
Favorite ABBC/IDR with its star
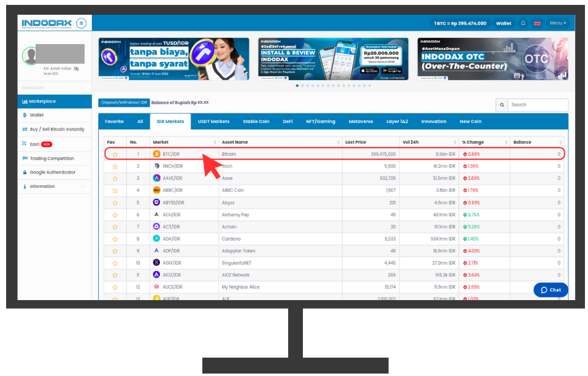[x=115, y=190]
